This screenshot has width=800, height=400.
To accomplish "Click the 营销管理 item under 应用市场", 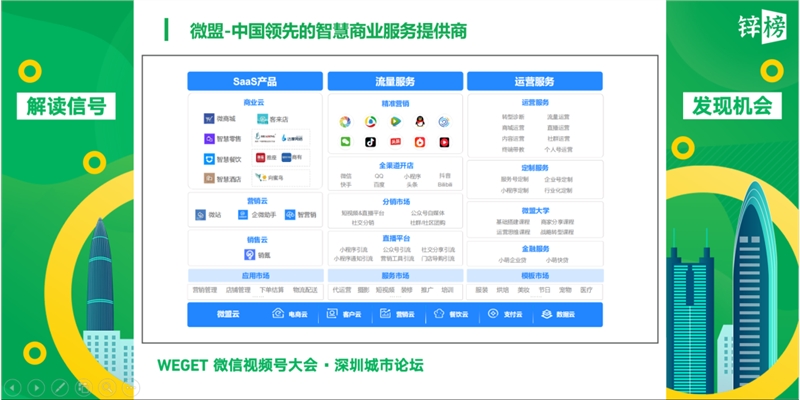I will coord(205,290).
